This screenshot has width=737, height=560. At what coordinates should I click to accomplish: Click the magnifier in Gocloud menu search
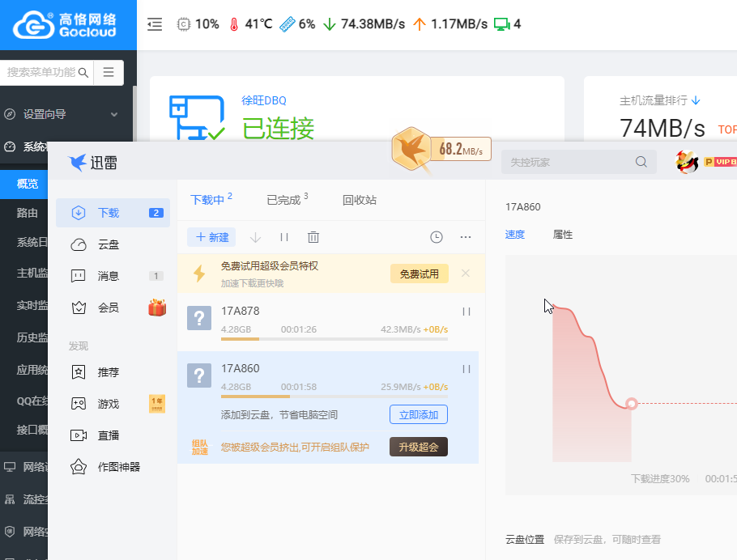click(83, 72)
